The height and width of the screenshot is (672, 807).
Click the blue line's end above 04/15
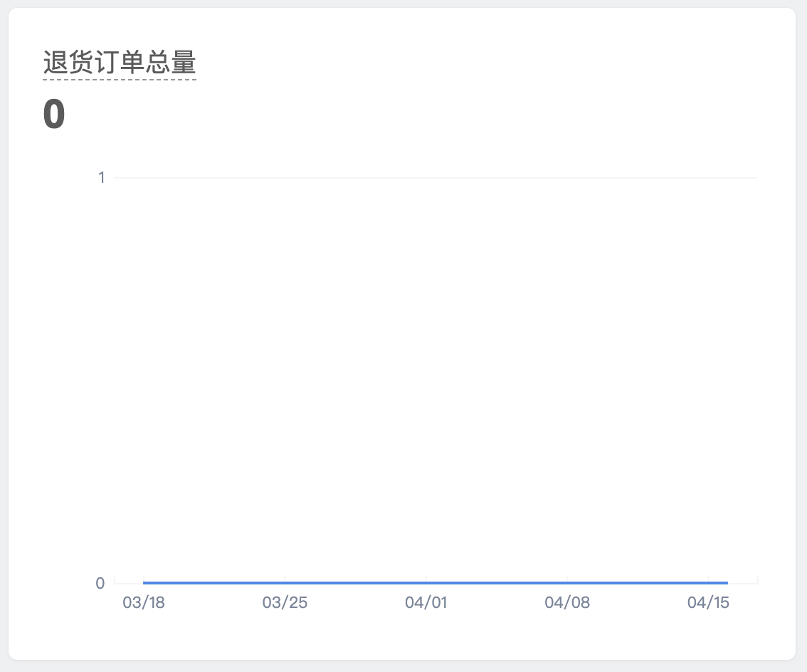(x=727, y=583)
